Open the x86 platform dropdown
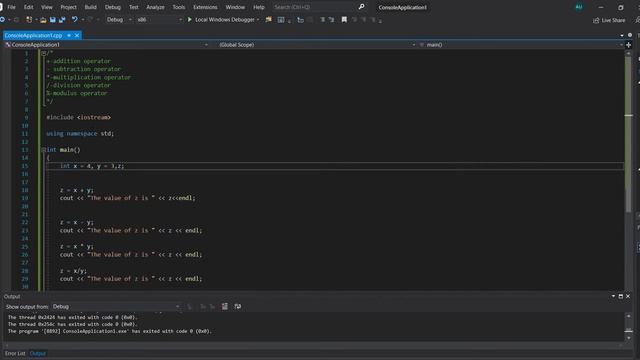 (159, 20)
